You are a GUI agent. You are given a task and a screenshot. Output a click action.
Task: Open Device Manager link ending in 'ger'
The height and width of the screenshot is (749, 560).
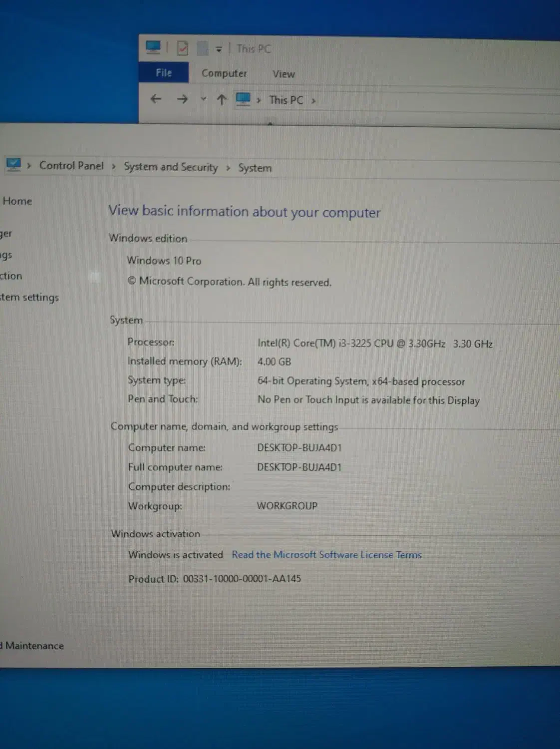6,234
